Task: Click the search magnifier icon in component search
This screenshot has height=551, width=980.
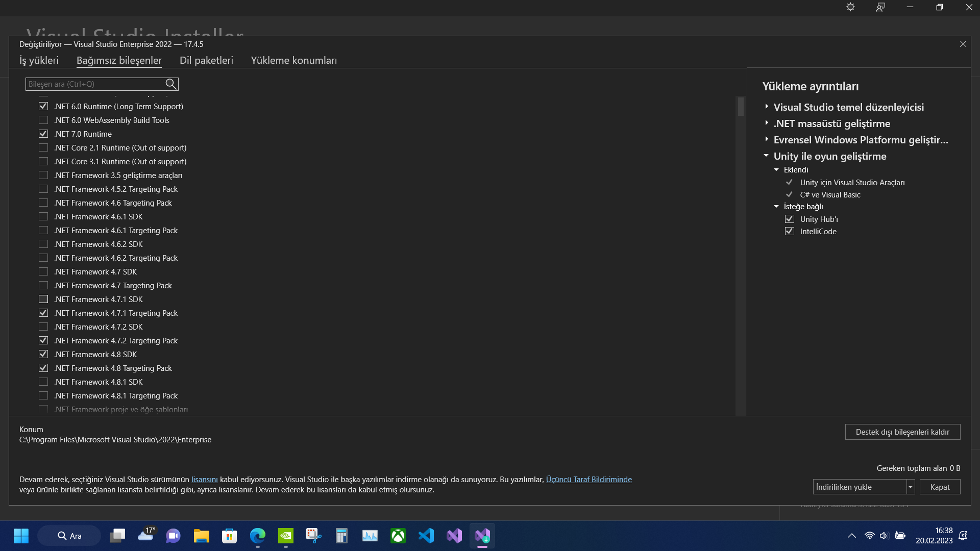Action: coord(171,84)
